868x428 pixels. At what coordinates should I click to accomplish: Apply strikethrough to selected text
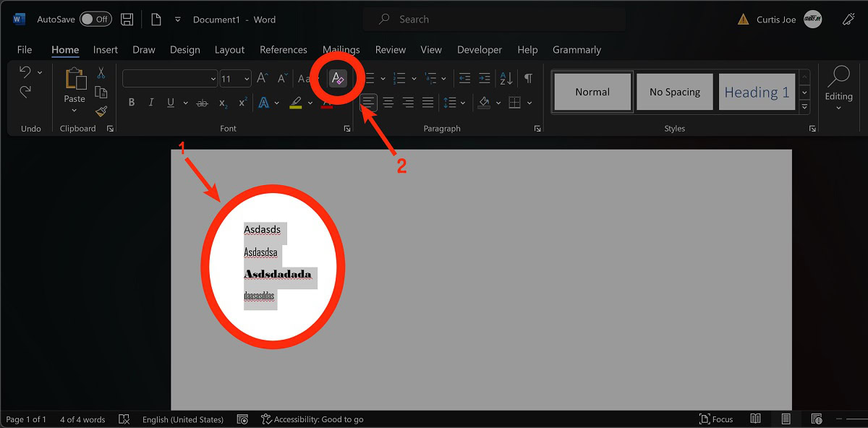coord(202,102)
